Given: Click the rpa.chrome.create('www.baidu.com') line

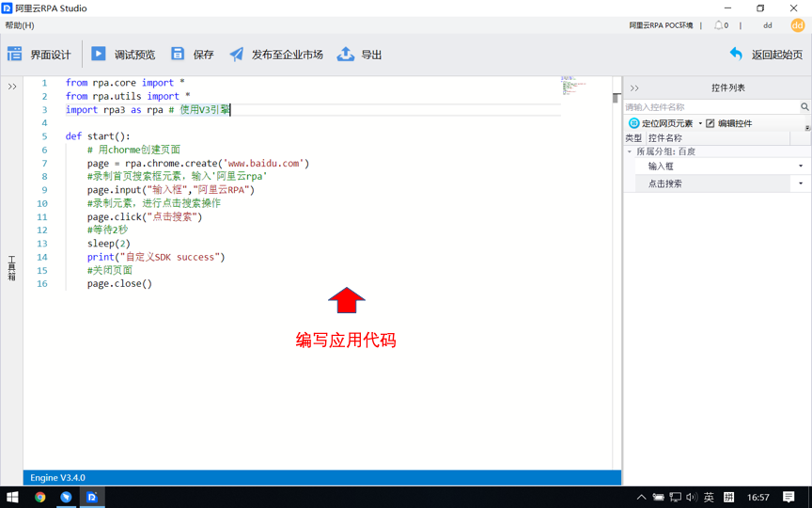Looking at the screenshot, I should point(198,164).
